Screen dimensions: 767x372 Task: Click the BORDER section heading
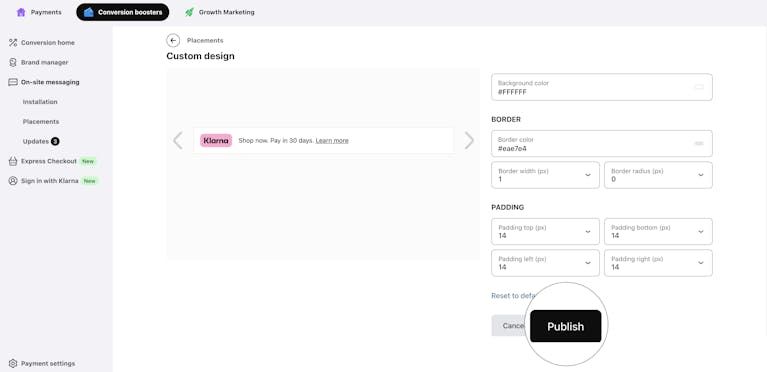tap(506, 119)
